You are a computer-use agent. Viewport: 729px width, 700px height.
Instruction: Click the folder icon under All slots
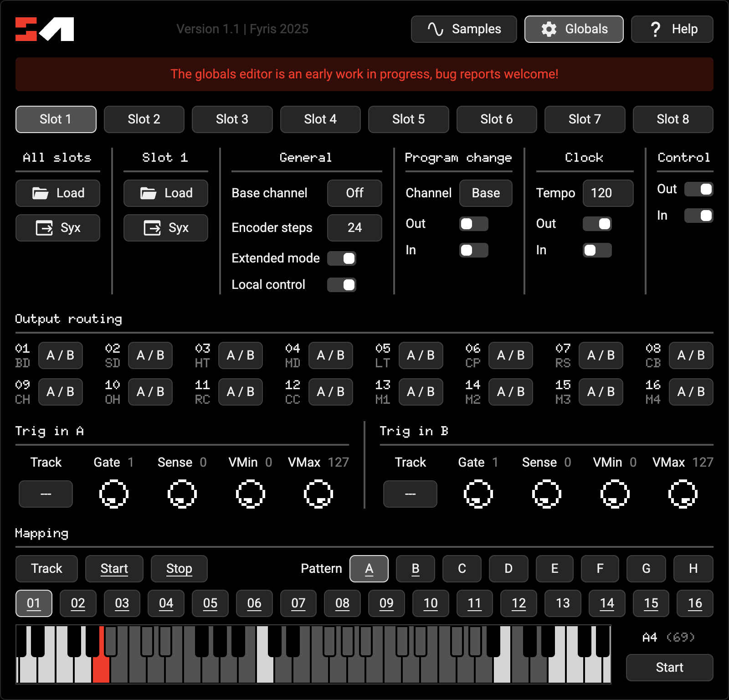click(x=41, y=193)
